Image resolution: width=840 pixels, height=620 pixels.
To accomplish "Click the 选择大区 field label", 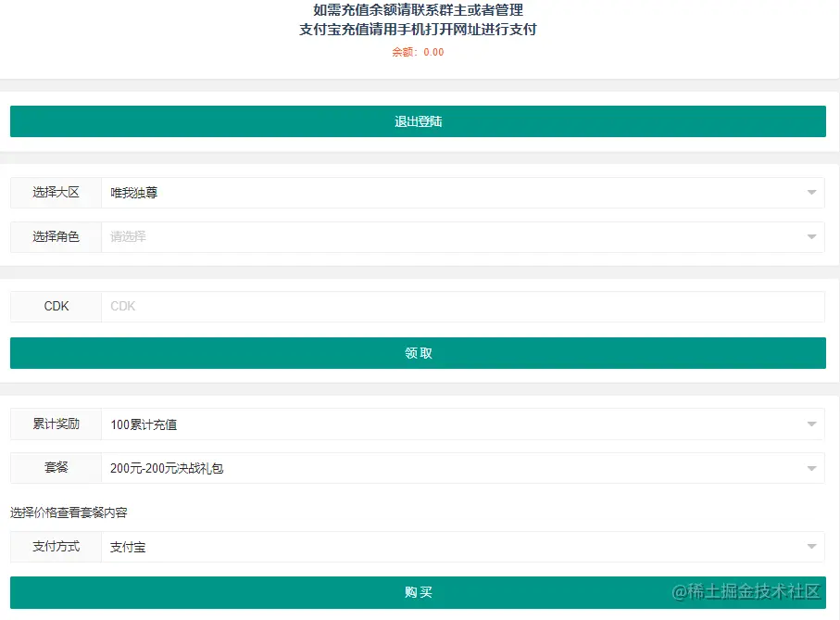I will (56, 193).
